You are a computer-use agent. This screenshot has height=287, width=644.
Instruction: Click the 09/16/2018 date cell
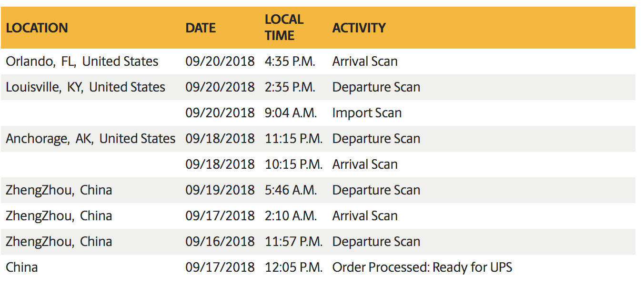click(220, 242)
